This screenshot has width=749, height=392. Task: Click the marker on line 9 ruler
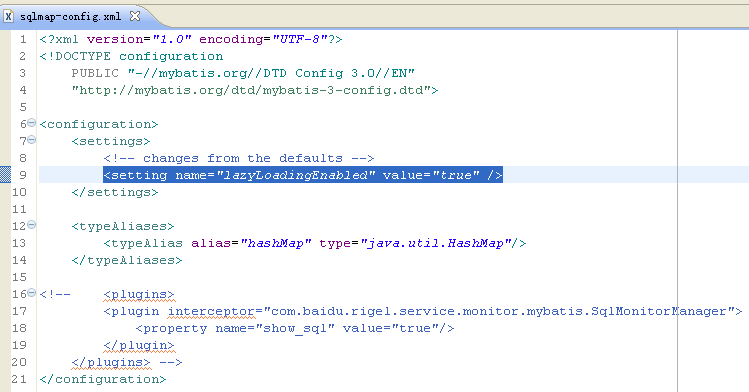click(5, 175)
